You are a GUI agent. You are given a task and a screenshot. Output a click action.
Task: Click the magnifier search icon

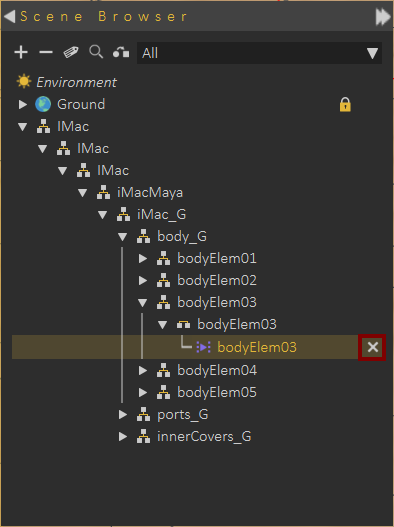[96, 52]
